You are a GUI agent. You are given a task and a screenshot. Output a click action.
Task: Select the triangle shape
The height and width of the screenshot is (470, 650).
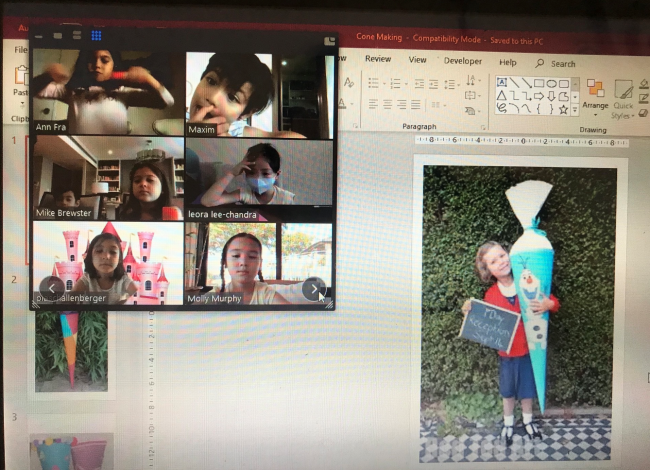pyautogui.click(x=501, y=96)
